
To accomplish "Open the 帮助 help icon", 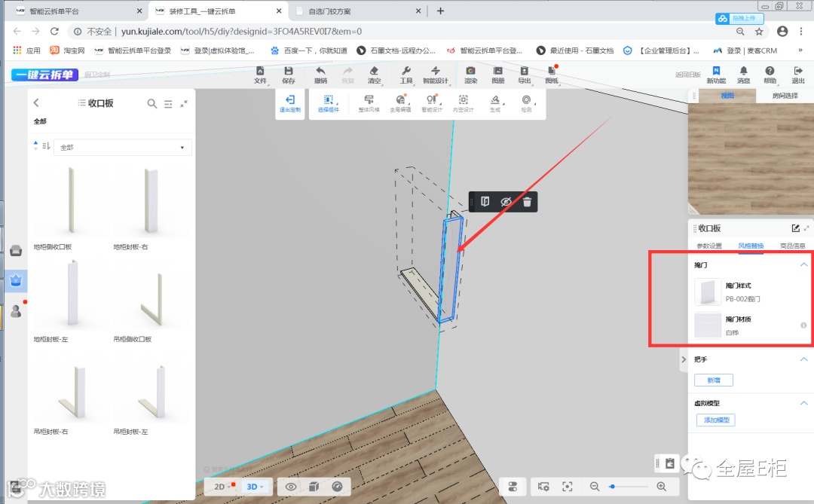I will (x=770, y=75).
